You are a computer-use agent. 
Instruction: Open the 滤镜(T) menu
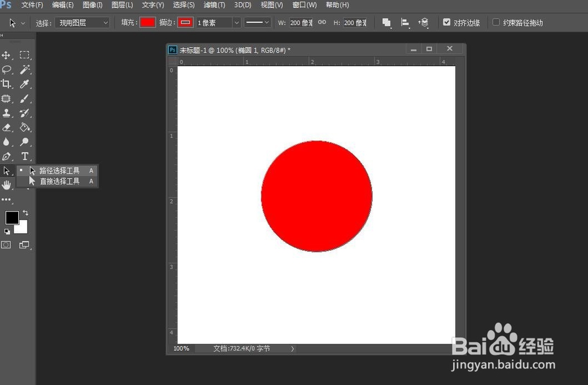click(214, 5)
